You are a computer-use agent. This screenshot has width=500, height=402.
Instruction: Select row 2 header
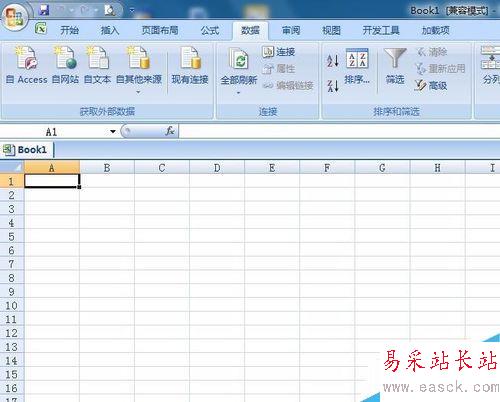tap(12, 195)
